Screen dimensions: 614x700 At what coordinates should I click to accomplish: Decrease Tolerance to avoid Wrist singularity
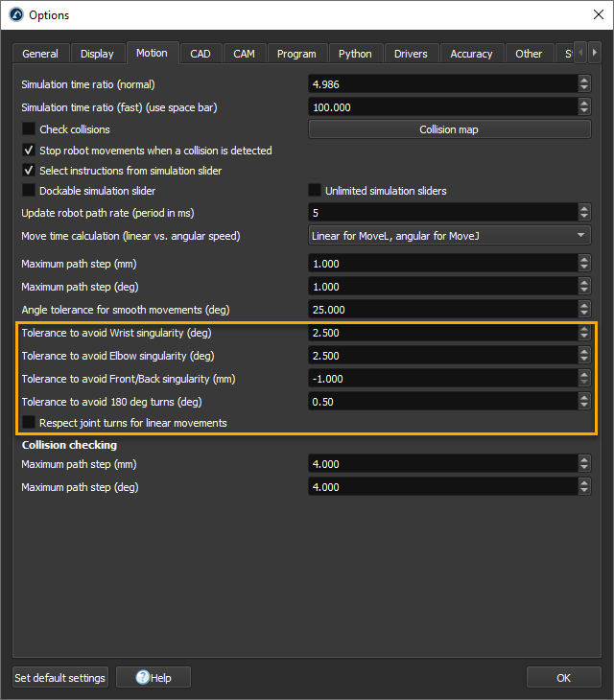584,338
